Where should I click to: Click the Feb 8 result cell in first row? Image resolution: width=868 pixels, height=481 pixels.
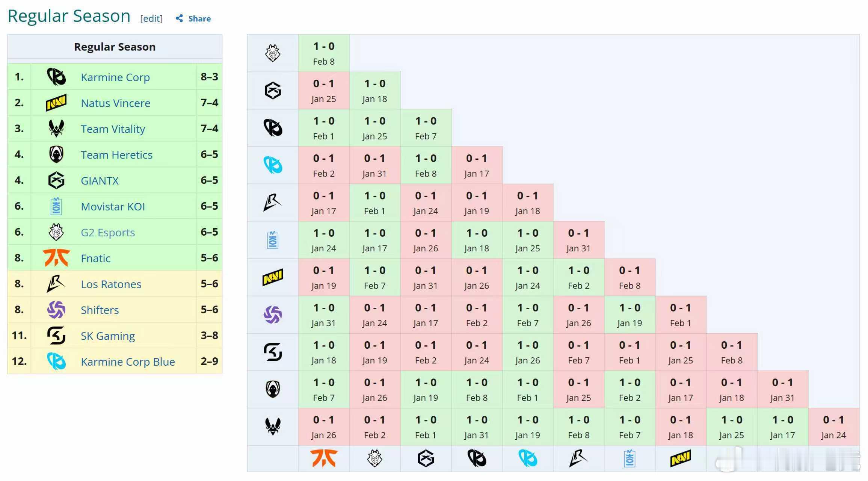click(x=323, y=53)
